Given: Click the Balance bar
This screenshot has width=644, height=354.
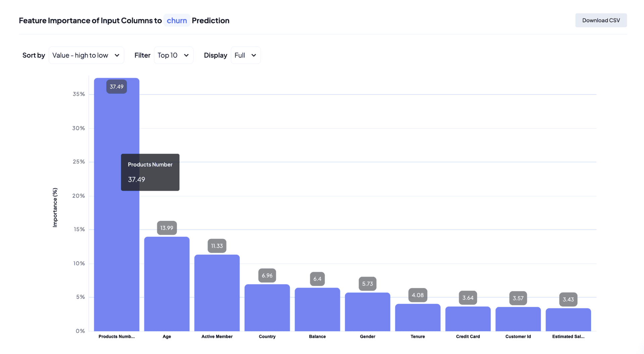Looking at the screenshot, I should tap(317, 310).
